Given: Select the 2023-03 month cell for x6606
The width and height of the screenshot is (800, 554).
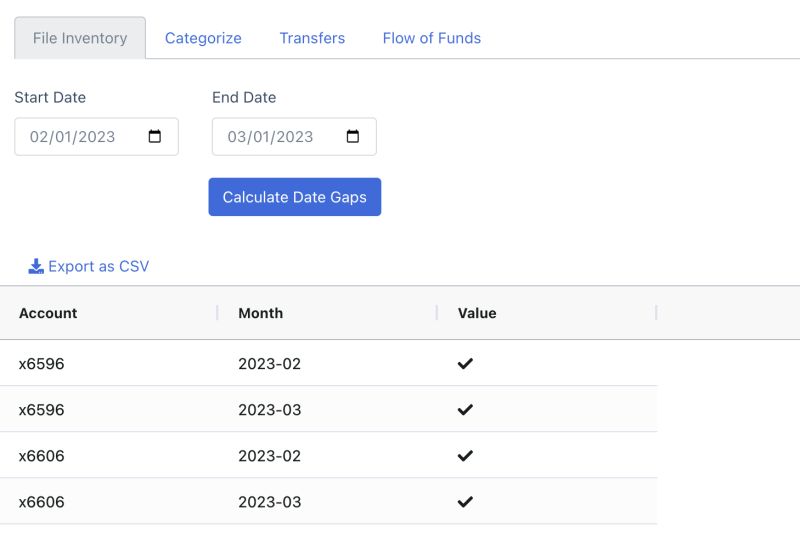Looking at the screenshot, I should tap(269, 502).
